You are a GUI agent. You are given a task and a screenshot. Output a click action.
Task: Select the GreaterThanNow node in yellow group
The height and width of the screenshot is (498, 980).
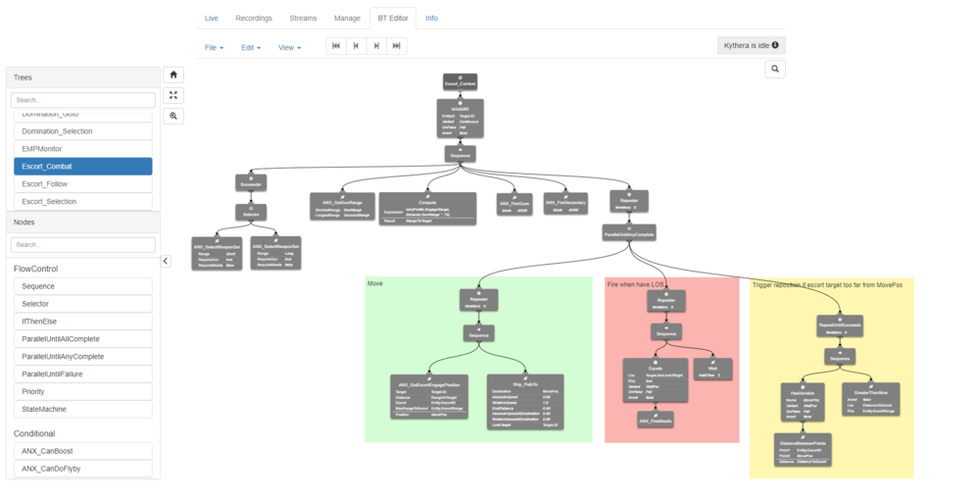pyautogui.click(x=870, y=399)
